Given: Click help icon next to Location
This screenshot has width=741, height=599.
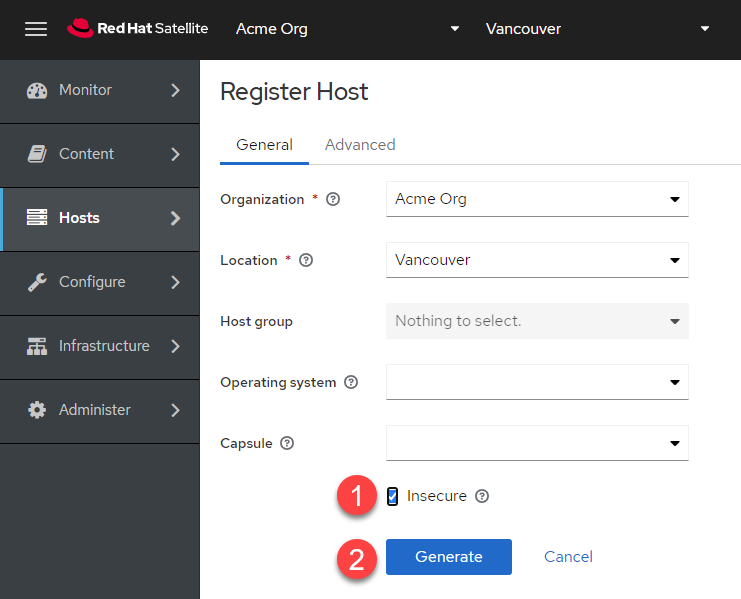Looking at the screenshot, I should click(306, 260).
